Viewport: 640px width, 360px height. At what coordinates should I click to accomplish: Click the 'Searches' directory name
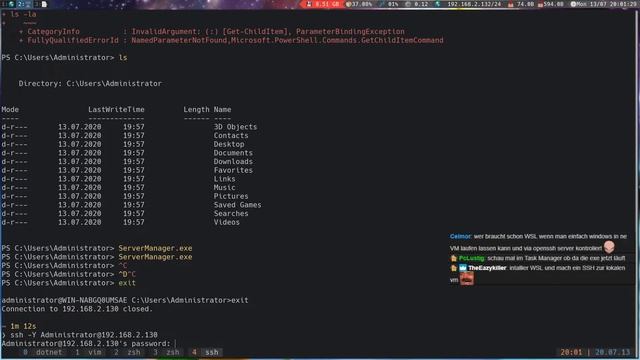click(x=231, y=213)
